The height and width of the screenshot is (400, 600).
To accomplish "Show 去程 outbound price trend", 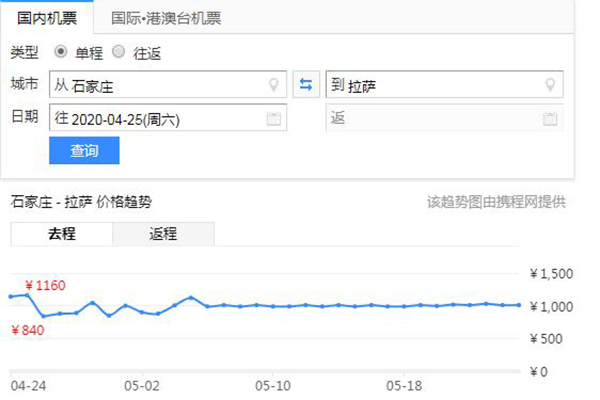I will [61, 234].
